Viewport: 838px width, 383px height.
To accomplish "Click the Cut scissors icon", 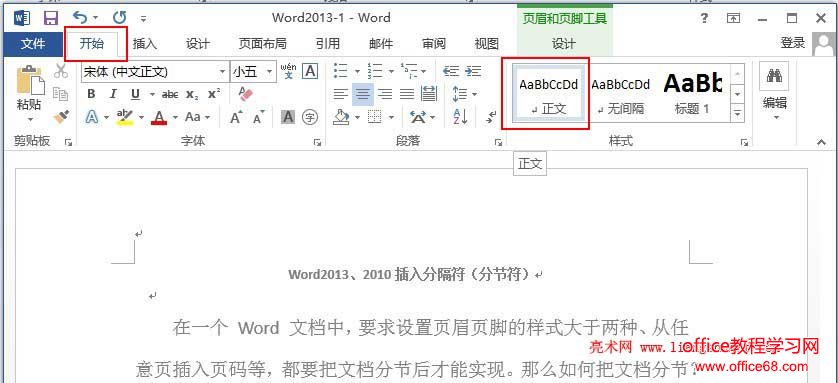I will tap(61, 71).
